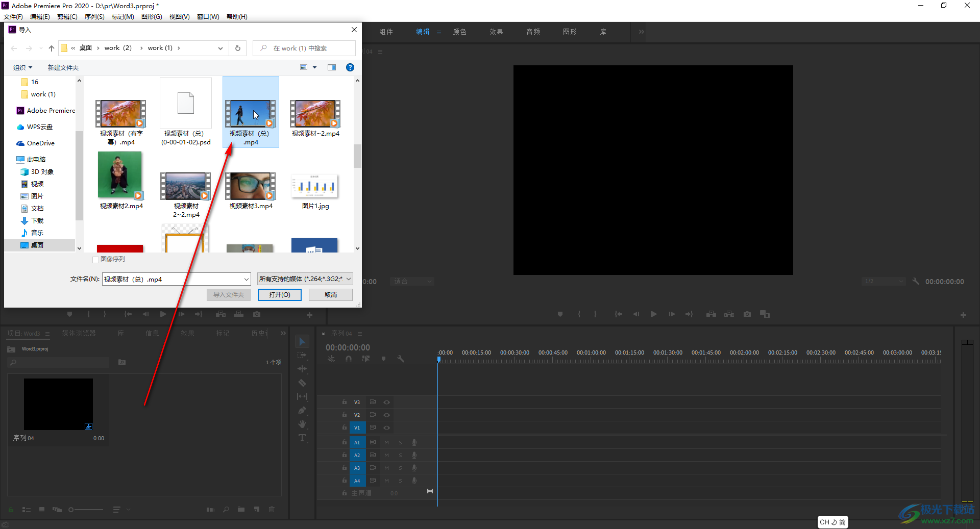980x529 pixels.
Task: Expand address bar history dropdown
Action: tap(220, 48)
